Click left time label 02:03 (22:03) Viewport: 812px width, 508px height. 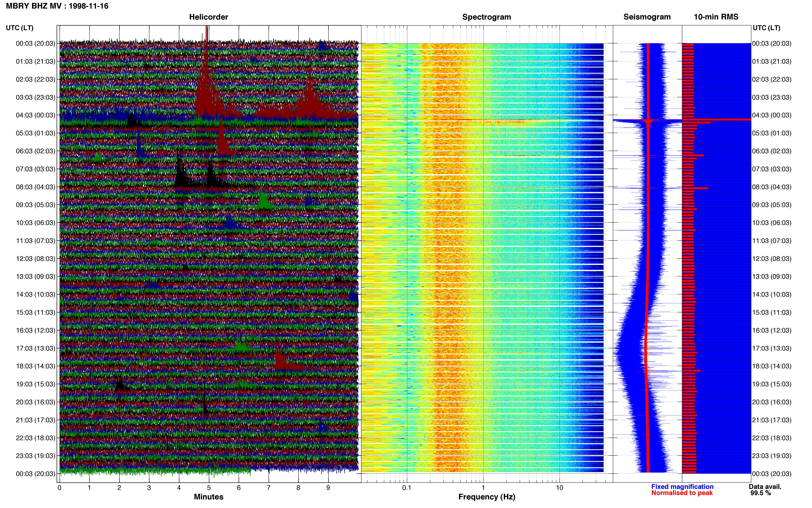[x=36, y=79]
